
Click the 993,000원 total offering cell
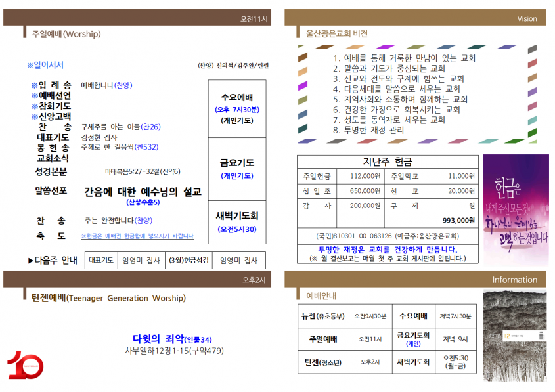[x=432, y=221]
